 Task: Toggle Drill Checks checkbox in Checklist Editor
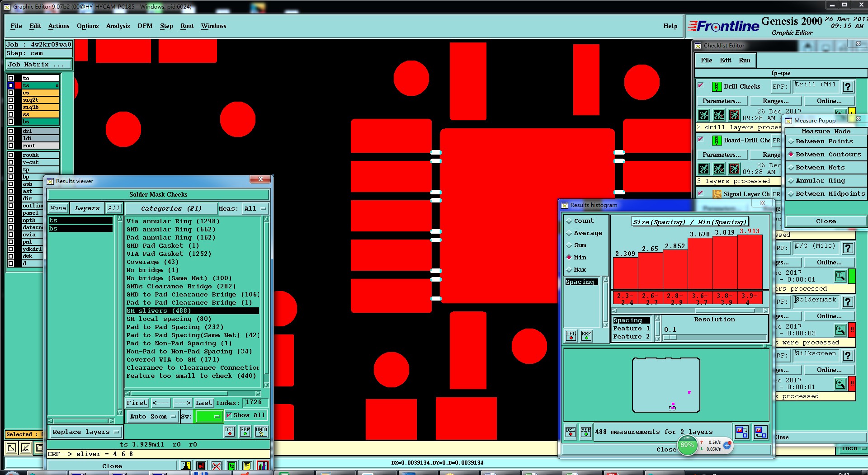[700, 85]
